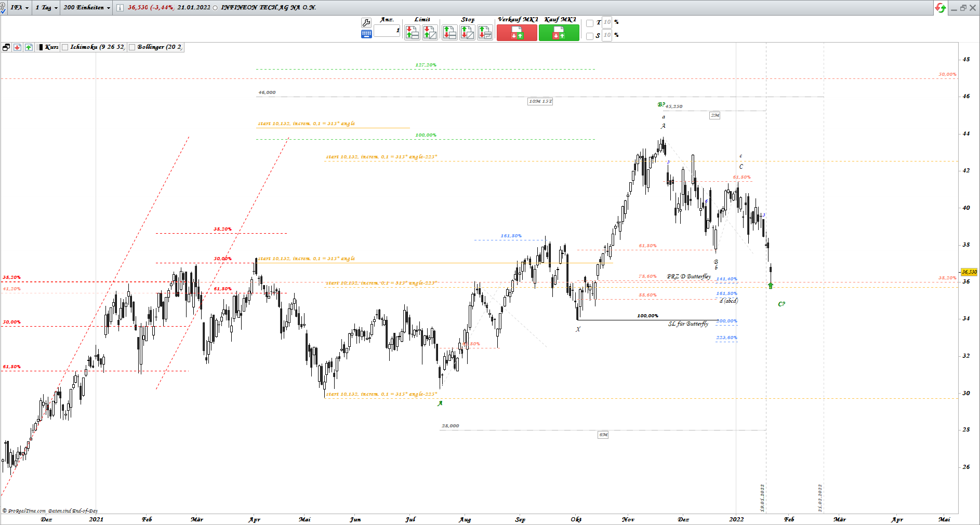Image resolution: width=980 pixels, height=525 pixels.
Task: Focus the S percent input field
Action: 607,35
